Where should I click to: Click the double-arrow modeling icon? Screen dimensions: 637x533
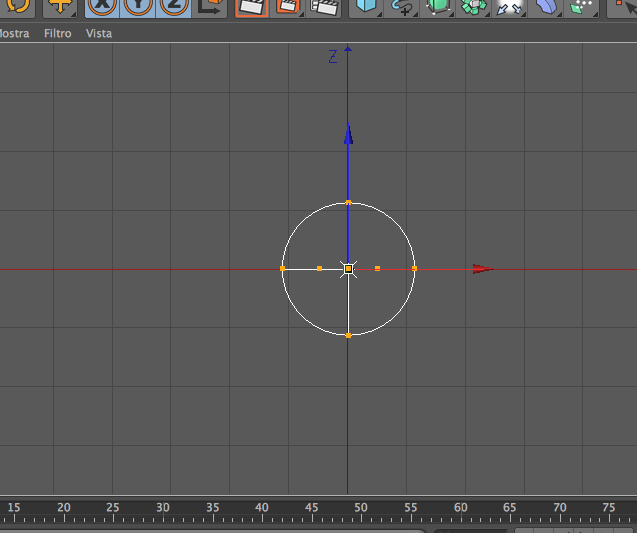pyautogui.click(x=509, y=7)
